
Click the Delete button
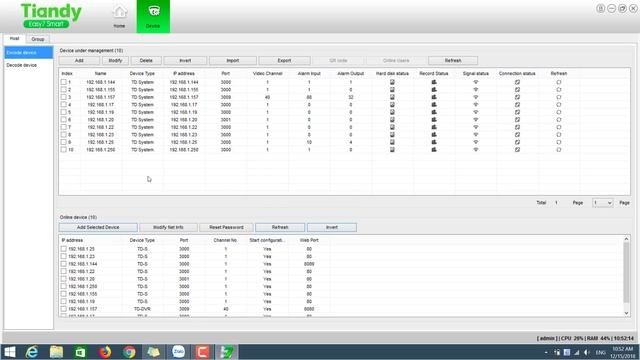(146, 60)
